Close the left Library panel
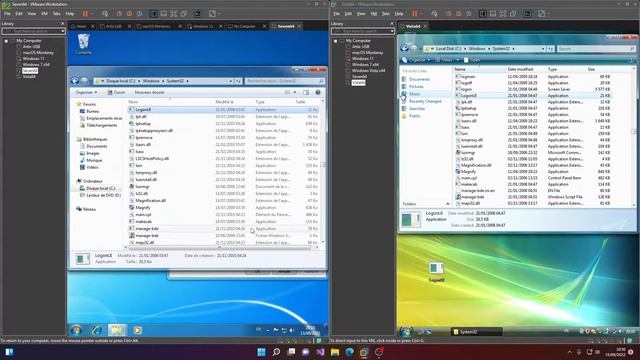 tap(62, 24)
